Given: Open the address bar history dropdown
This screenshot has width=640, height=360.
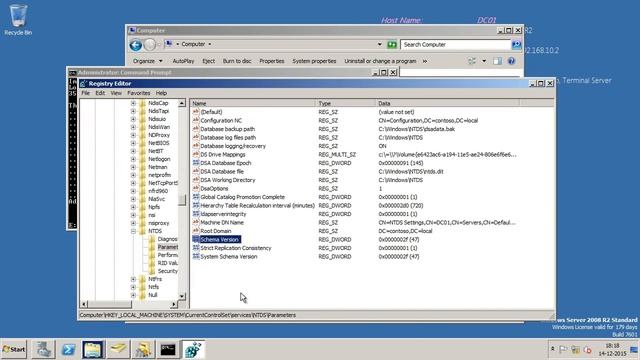Looking at the screenshot, I should [380, 44].
